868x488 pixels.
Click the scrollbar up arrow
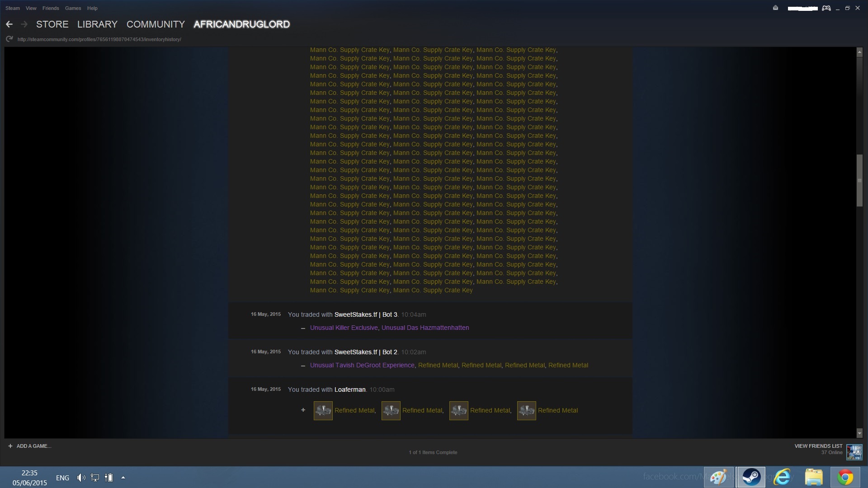pos(859,52)
